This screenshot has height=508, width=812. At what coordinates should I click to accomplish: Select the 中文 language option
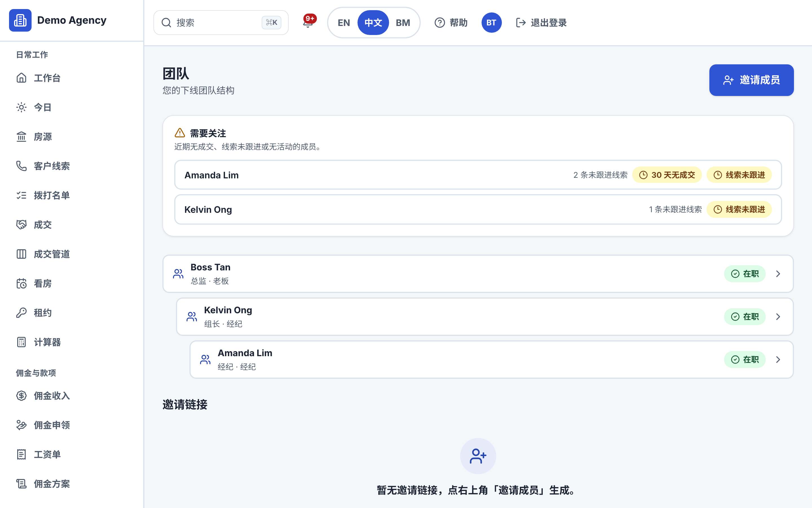[x=373, y=23]
